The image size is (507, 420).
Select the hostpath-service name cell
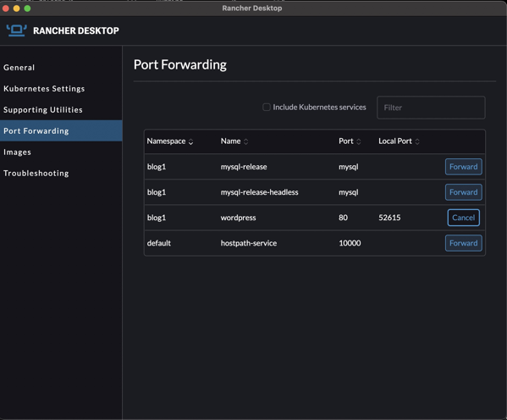point(249,243)
